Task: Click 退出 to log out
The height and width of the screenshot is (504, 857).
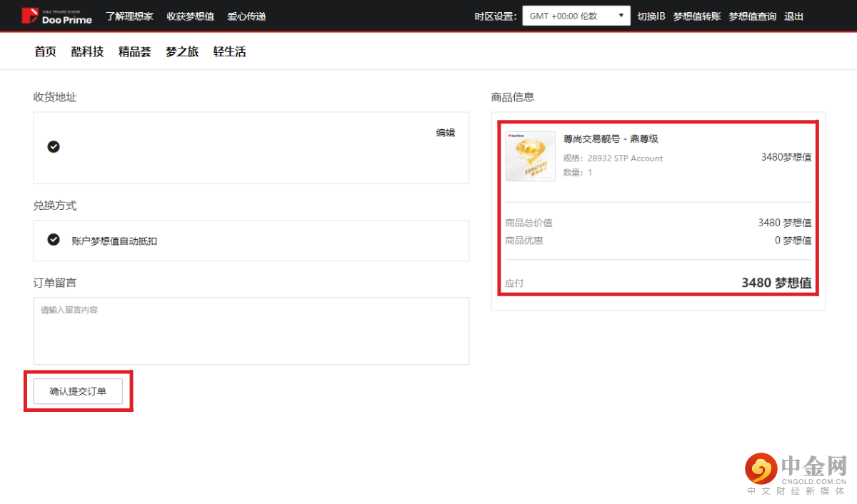Action: [x=793, y=16]
